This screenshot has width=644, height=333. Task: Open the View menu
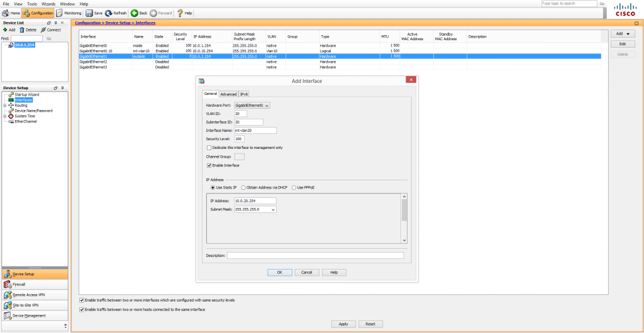(x=18, y=4)
